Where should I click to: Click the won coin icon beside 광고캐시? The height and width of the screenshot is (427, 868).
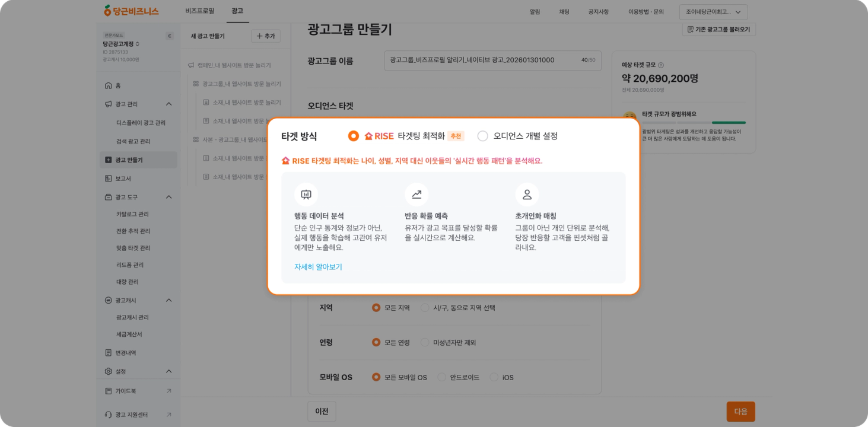(x=108, y=300)
